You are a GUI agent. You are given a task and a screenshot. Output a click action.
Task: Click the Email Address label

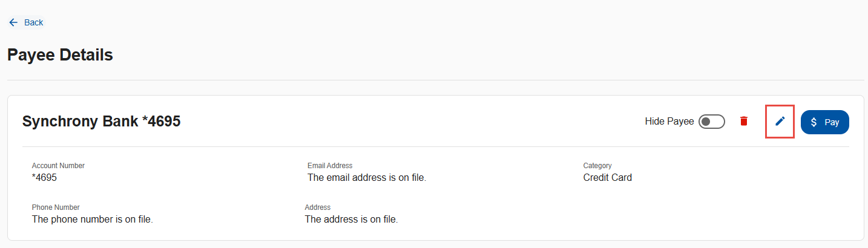[x=330, y=166]
